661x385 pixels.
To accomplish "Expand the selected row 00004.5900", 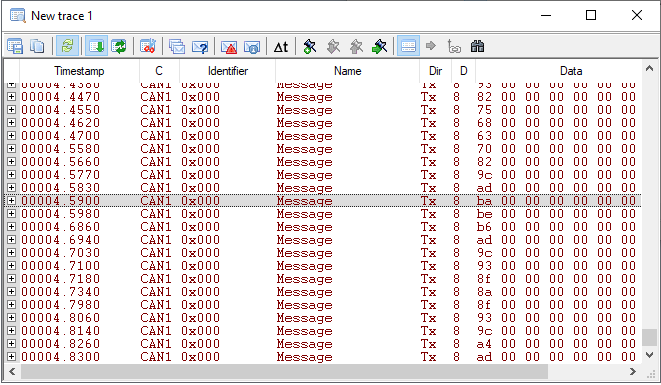I will tap(11, 201).
